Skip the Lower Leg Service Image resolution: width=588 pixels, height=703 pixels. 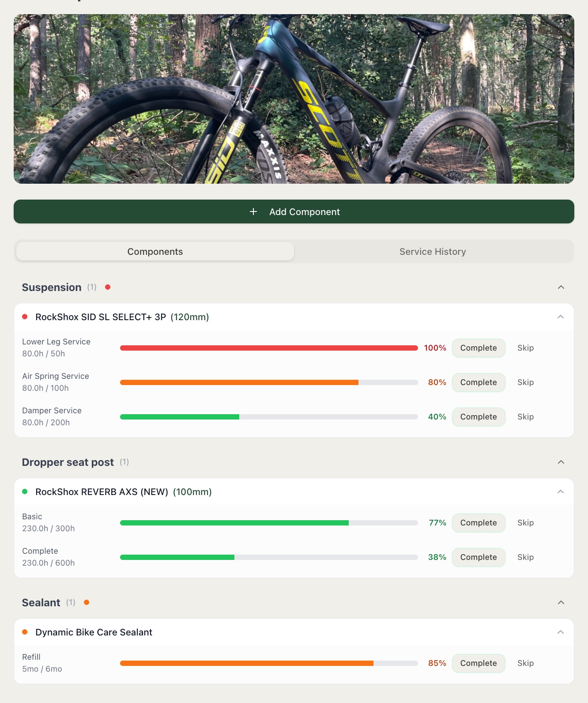coord(525,348)
